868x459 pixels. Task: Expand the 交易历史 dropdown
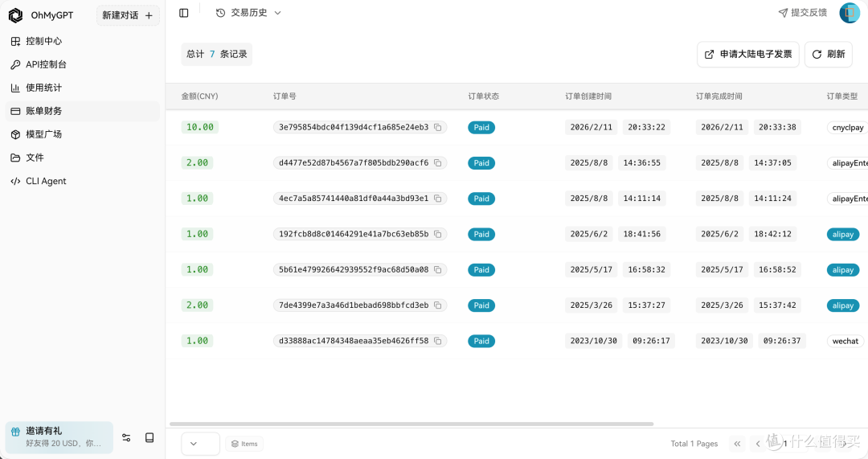(x=248, y=13)
